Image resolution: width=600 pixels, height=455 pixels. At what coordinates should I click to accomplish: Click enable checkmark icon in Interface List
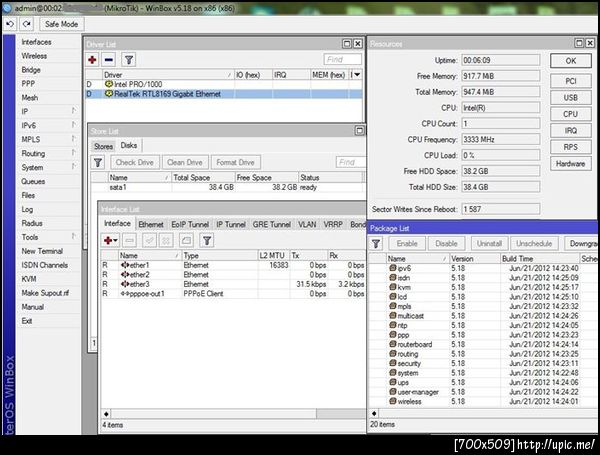point(149,241)
